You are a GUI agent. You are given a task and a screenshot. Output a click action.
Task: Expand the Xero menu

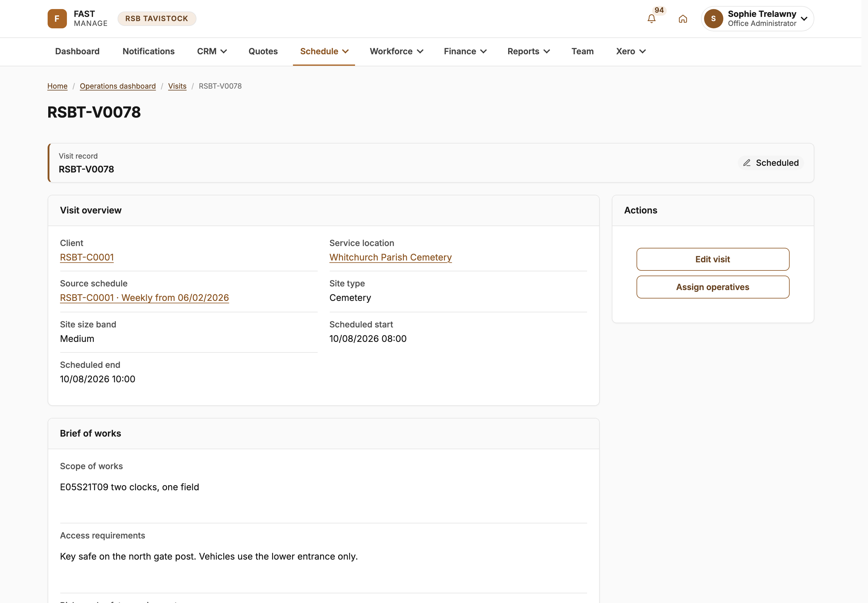click(631, 51)
